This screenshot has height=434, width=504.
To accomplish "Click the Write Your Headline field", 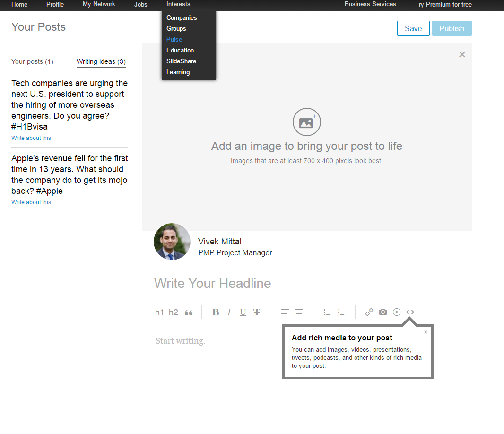I will 212,283.
